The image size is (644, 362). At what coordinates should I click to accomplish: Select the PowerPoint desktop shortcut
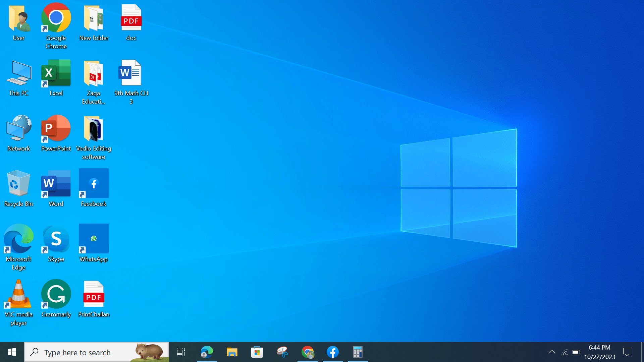(56, 133)
